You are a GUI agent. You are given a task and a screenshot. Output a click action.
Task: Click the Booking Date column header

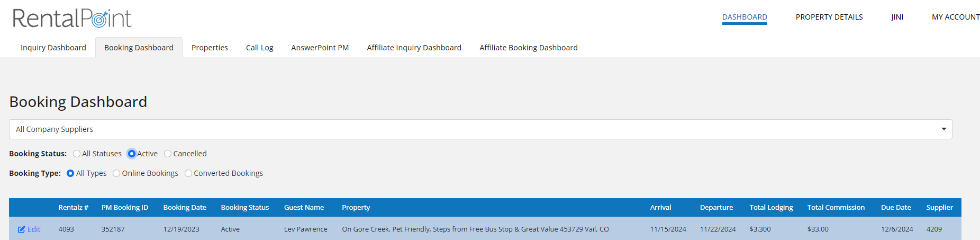pyautogui.click(x=185, y=208)
